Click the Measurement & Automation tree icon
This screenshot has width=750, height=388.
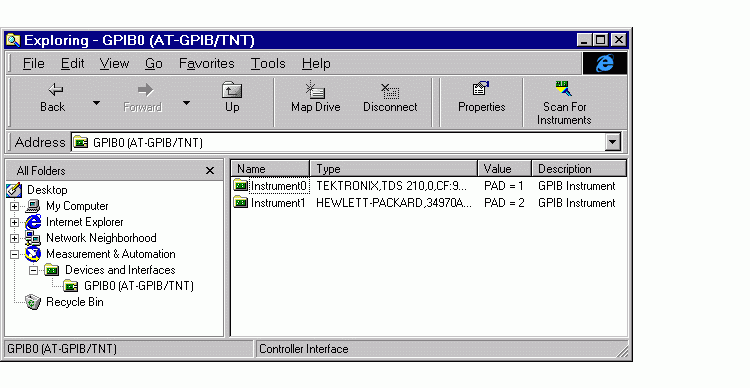coord(33,254)
